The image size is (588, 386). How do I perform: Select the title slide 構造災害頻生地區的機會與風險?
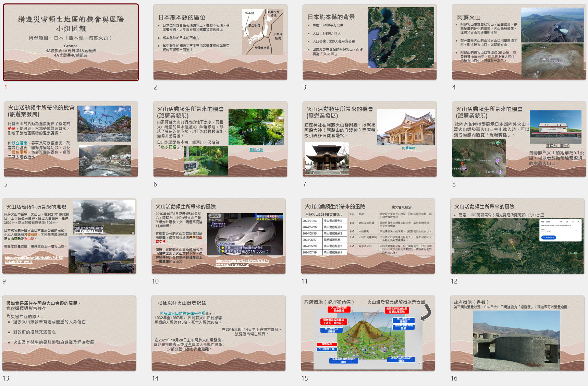(x=71, y=42)
